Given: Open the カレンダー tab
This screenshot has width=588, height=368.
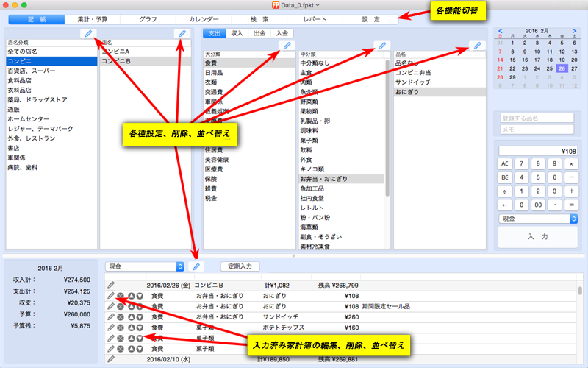Looking at the screenshot, I should coord(204,18).
